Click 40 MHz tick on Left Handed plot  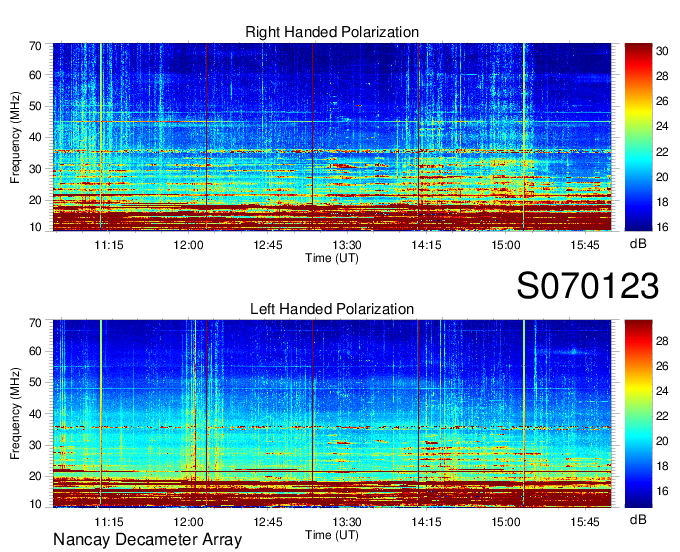coord(35,414)
